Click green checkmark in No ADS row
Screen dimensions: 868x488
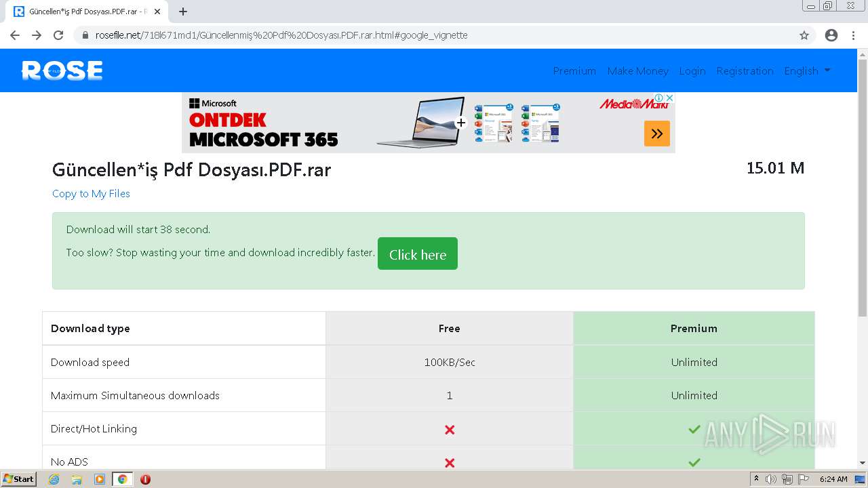694,462
